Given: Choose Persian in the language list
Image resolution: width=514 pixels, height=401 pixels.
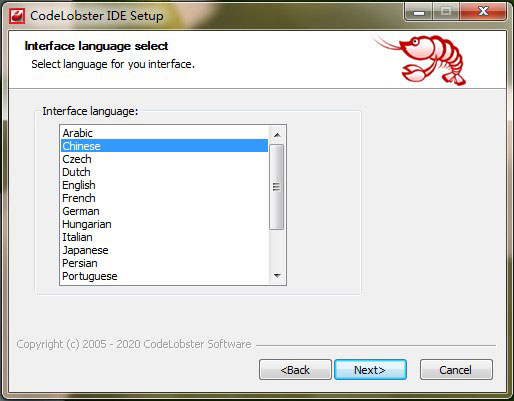Looking at the screenshot, I should coord(164,263).
